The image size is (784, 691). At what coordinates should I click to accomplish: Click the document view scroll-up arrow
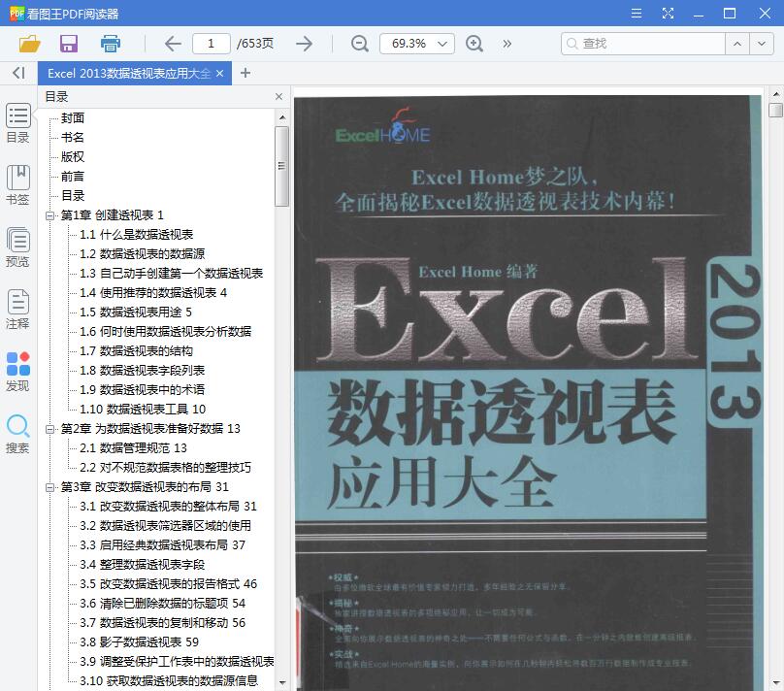(x=775, y=93)
